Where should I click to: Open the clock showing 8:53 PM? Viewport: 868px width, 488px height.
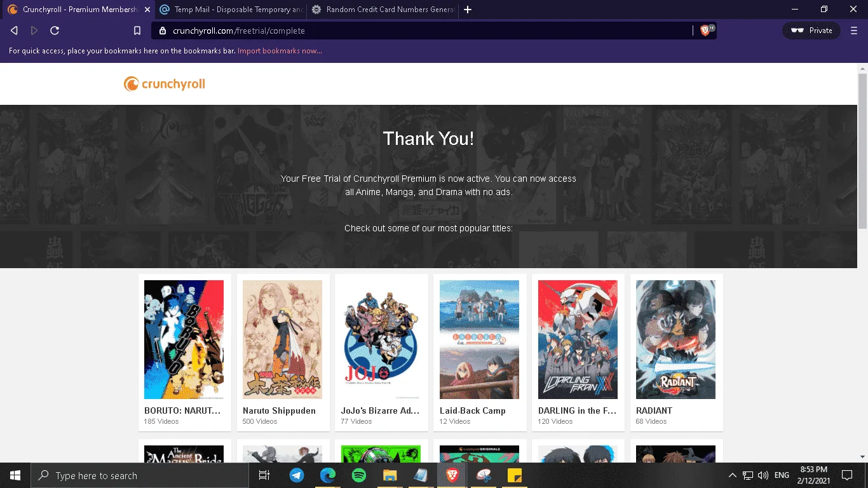(x=814, y=475)
